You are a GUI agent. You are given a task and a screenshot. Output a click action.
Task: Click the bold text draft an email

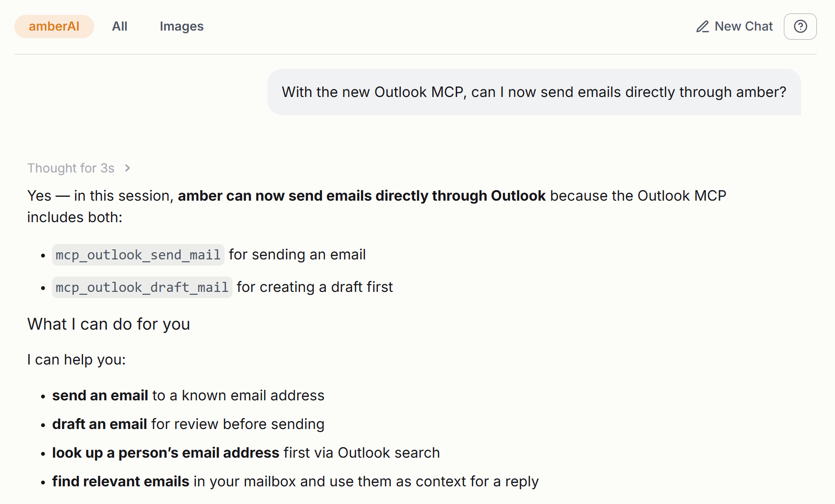(99, 424)
